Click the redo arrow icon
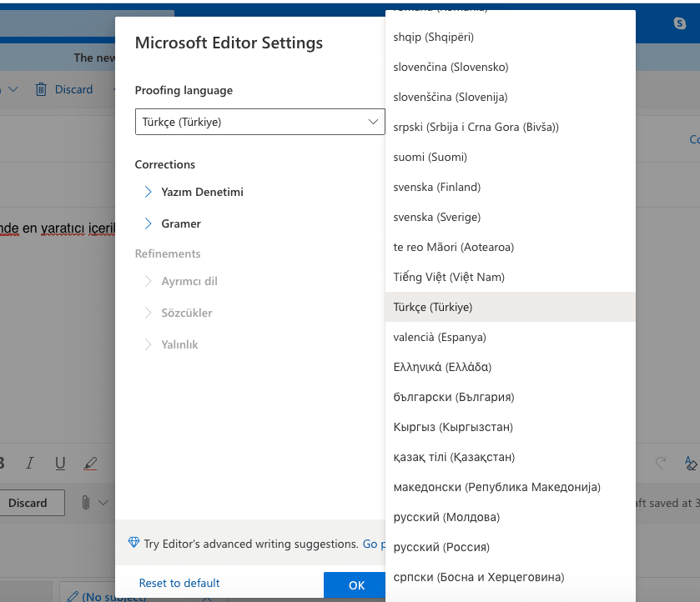 [x=661, y=464]
